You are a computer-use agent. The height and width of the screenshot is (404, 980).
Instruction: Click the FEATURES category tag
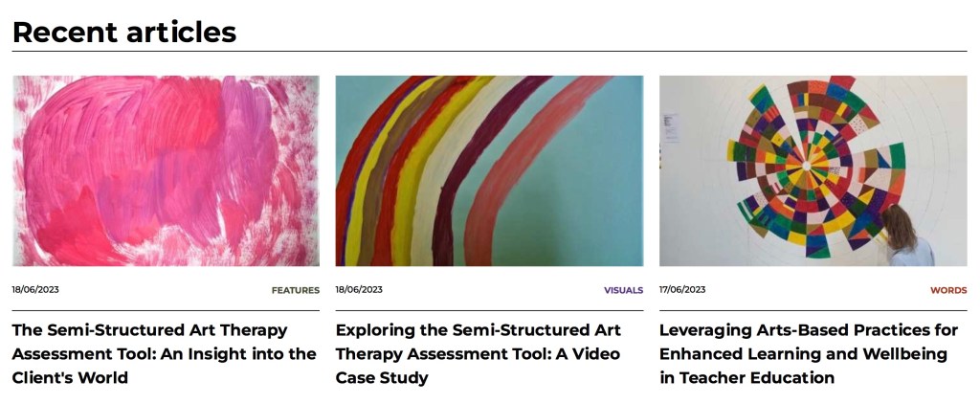point(295,290)
